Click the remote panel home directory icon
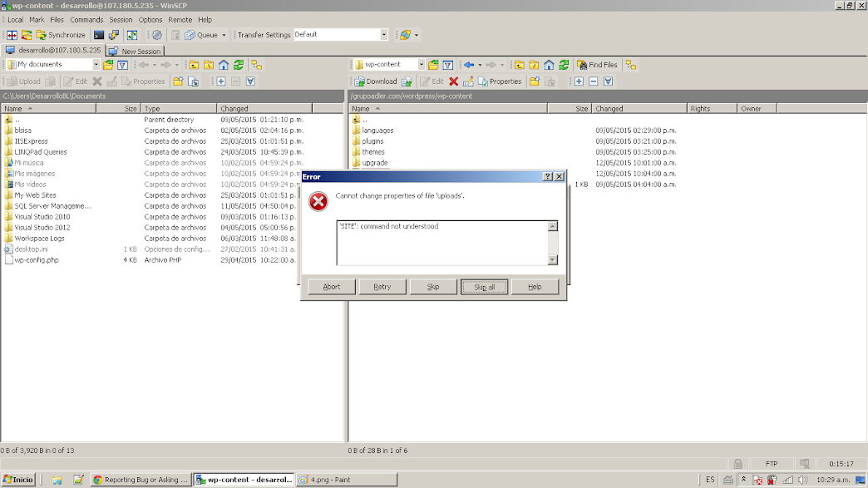The width and height of the screenshot is (868, 488). 549,65
